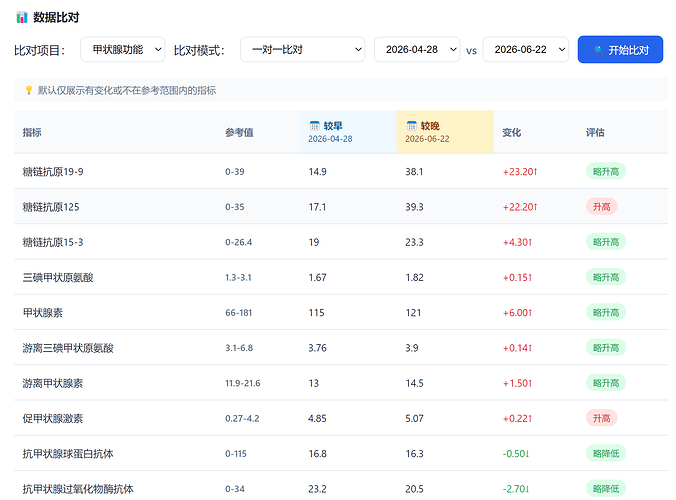Click the 指标 column header
The image size is (676, 500).
(32, 132)
